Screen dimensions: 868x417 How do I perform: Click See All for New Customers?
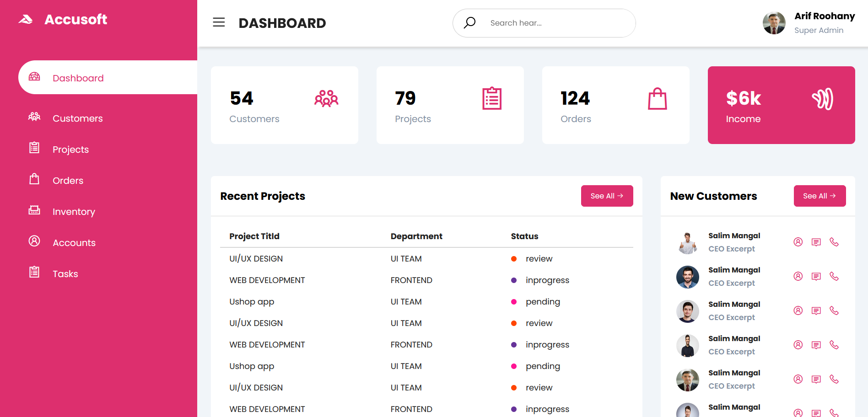point(819,196)
